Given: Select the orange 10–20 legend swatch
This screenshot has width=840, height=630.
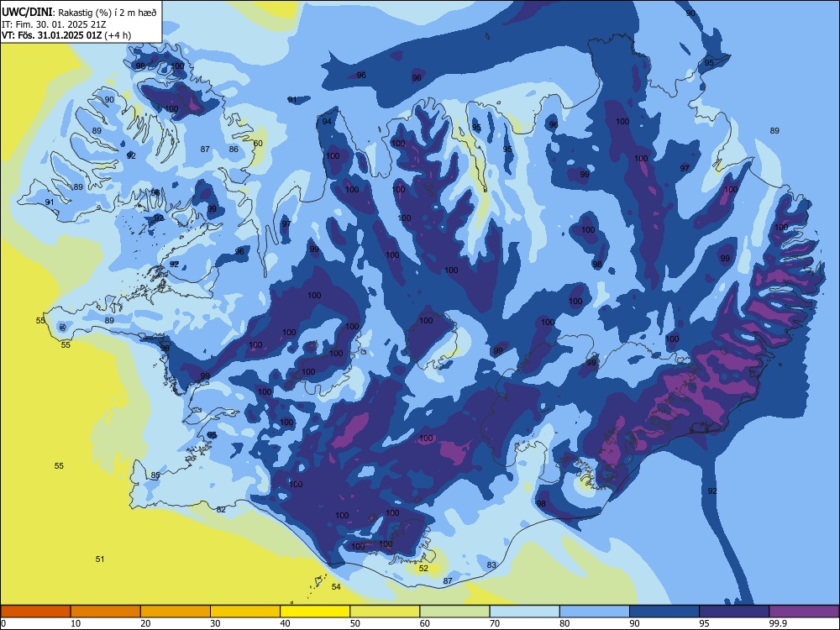Looking at the screenshot, I should point(106,612).
